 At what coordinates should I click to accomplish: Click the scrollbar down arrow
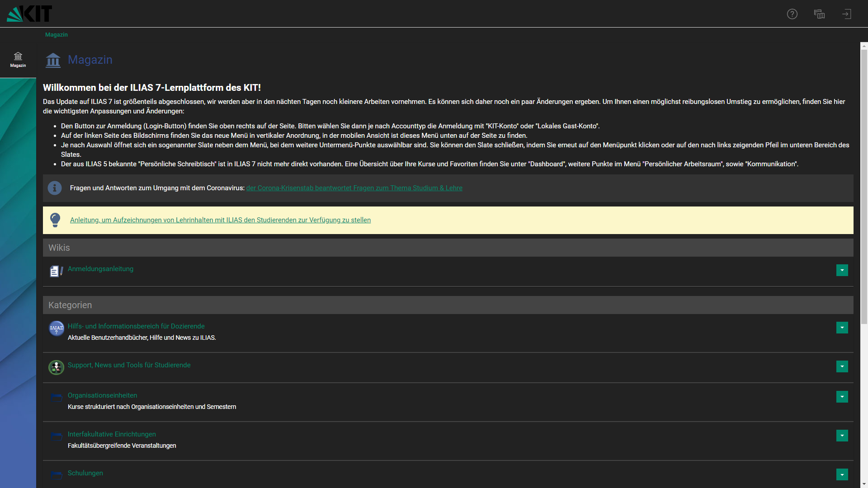point(864,484)
